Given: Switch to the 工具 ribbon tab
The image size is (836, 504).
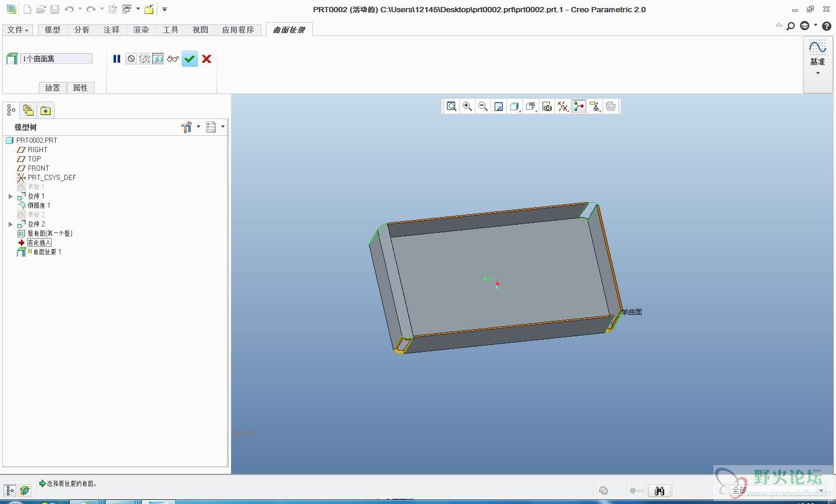Looking at the screenshot, I should (171, 30).
